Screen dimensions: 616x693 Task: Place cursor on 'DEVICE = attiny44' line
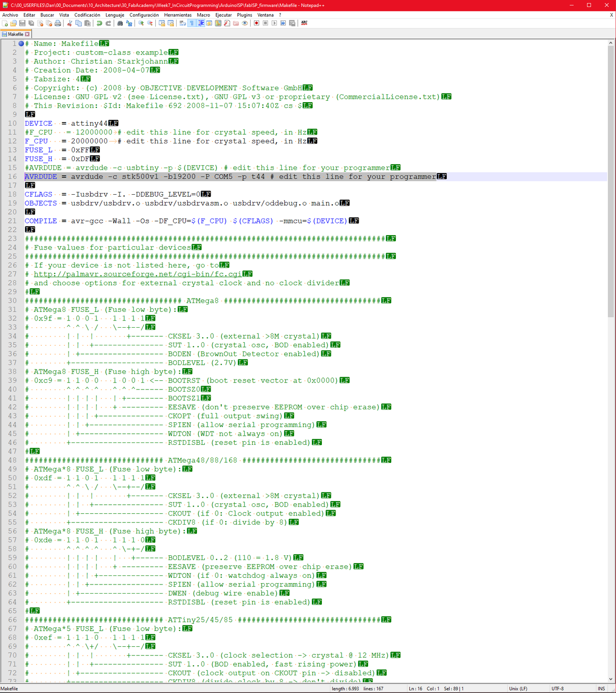[x=71, y=123]
